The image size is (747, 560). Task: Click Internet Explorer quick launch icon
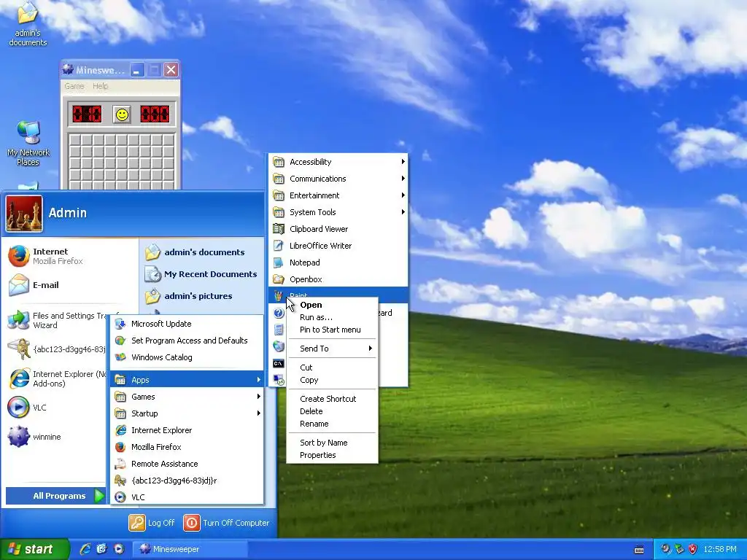coord(85,549)
